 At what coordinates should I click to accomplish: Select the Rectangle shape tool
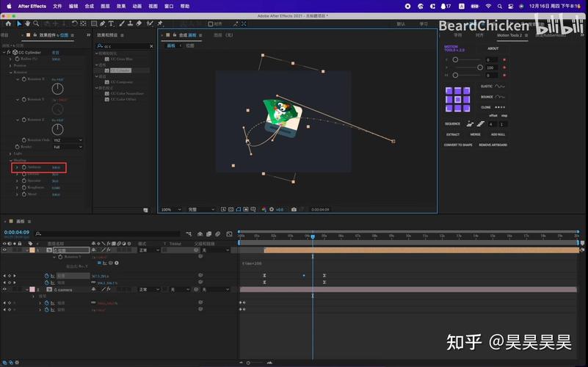coord(94,23)
